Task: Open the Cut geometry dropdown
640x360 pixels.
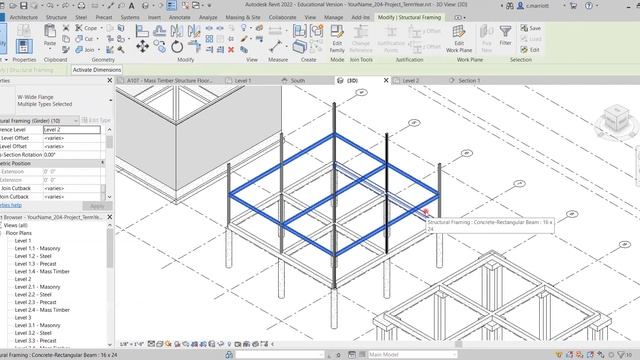Action: pos(97,39)
